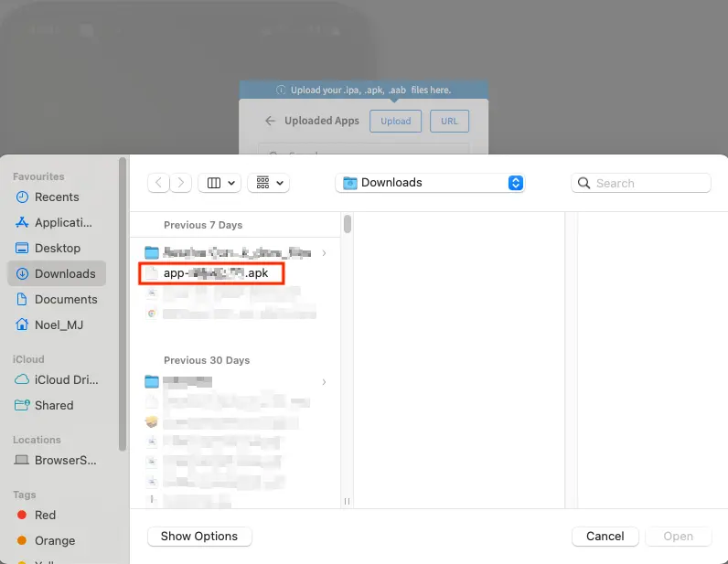Image resolution: width=728 pixels, height=564 pixels.
Task: Select Recents in the sidebar
Action: point(57,197)
